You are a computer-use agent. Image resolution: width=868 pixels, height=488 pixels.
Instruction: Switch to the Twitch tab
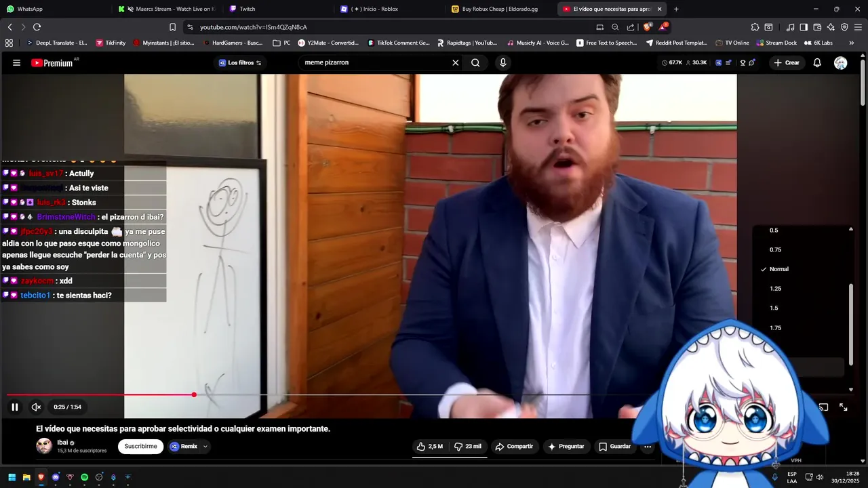pos(278,9)
